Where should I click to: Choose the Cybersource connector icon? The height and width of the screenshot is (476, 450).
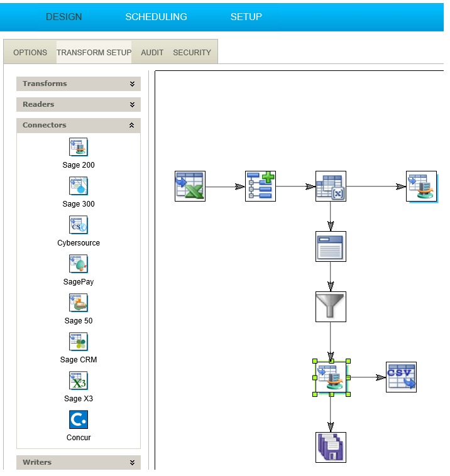coord(79,225)
